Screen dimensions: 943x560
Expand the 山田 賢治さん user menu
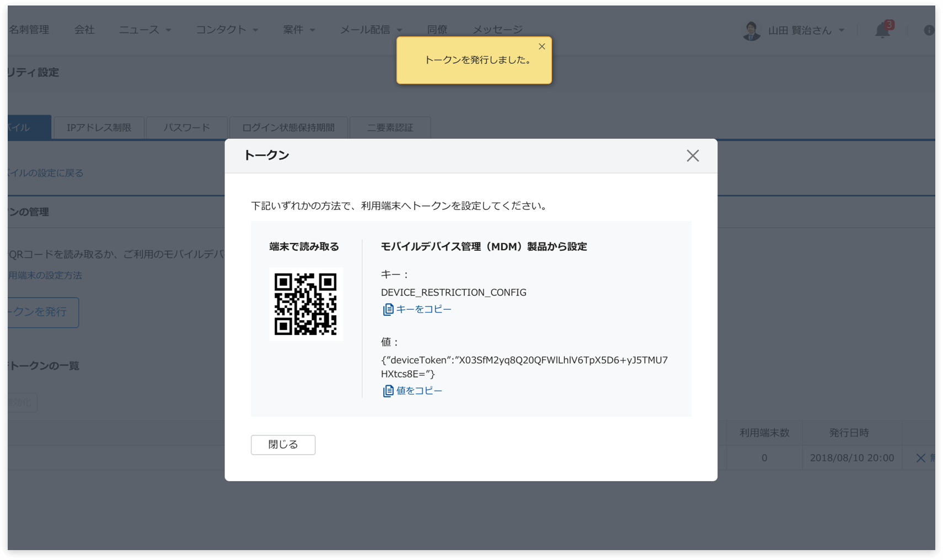tap(806, 30)
